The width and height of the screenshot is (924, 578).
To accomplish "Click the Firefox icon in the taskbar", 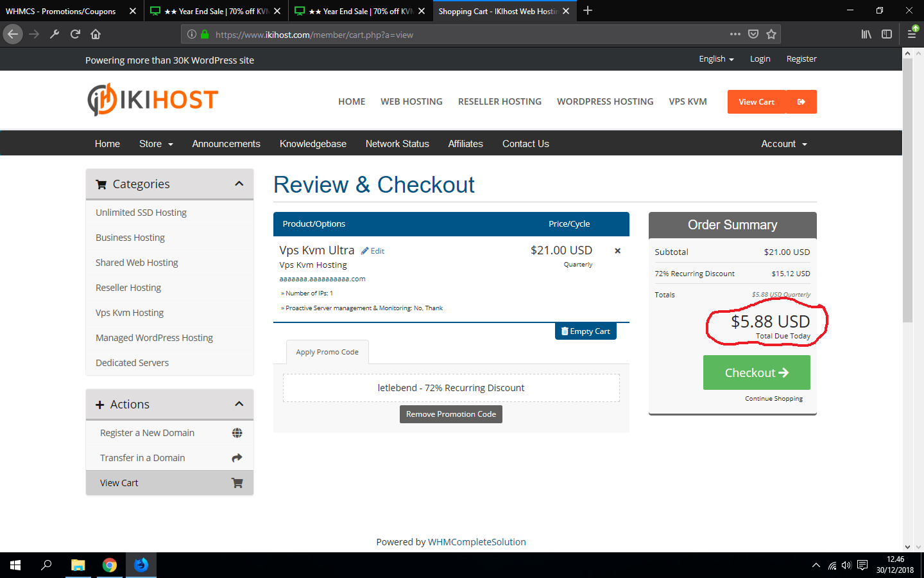I will [141, 565].
